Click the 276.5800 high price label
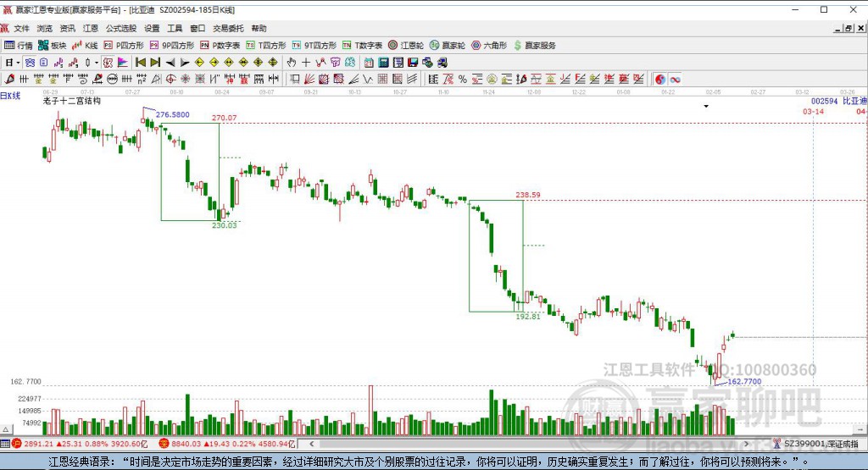 (172, 114)
